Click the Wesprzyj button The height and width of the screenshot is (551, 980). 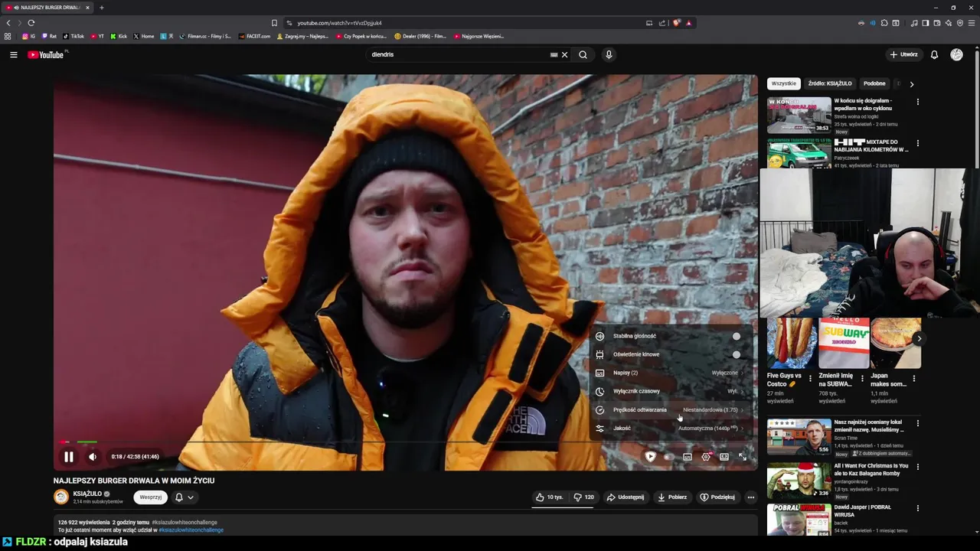150,497
